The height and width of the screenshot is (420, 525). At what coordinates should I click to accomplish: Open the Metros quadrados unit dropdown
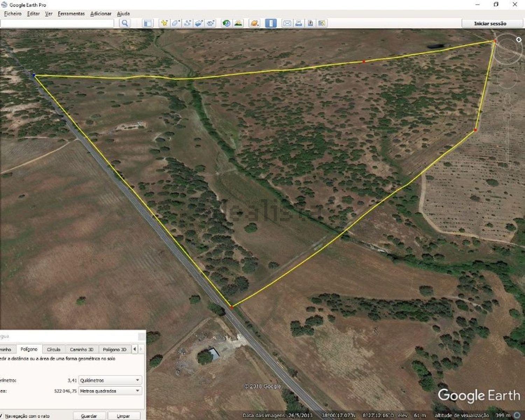click(110, 391)
